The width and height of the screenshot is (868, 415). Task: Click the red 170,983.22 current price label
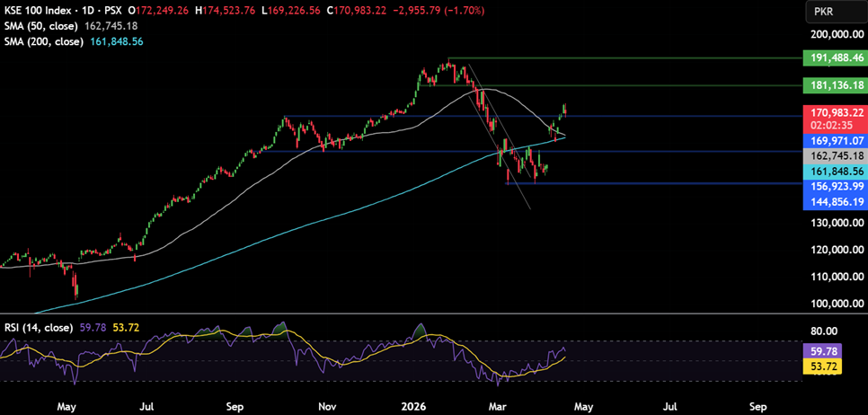[832, 112]
